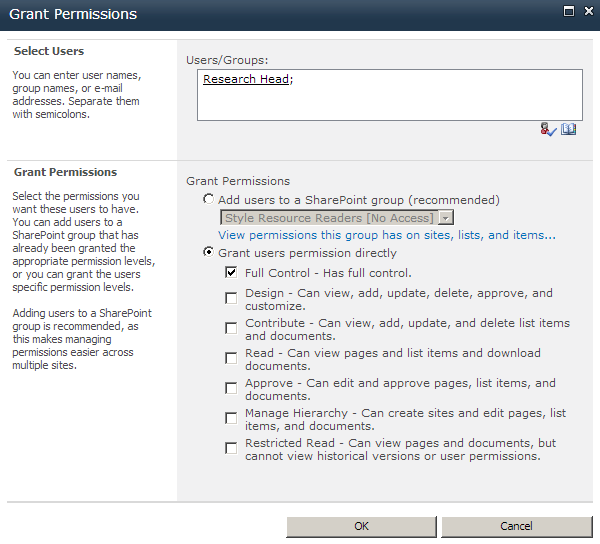The width and height of the screenshot is (600, 544).
Task: Check the Contribute permission box
Action: click(232, 327)
